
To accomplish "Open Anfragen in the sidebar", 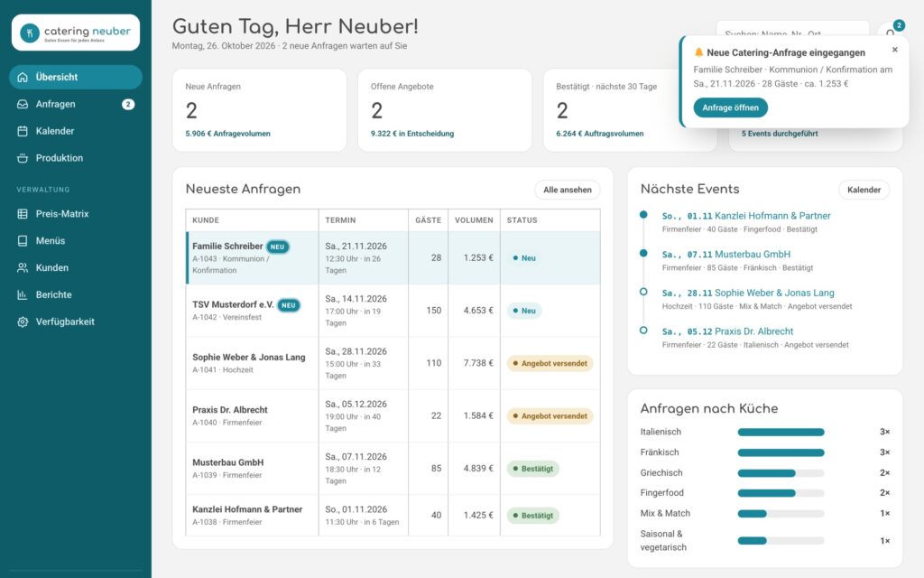I will (x=76, y=105).
